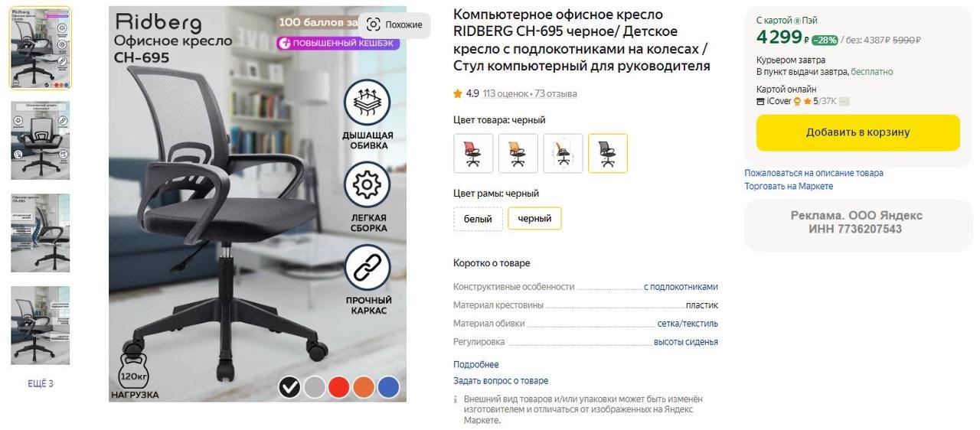This screenshot has height=430, width=980.
Task: Click the Дышащая обивка feature icon
Action: pos(367,103)
